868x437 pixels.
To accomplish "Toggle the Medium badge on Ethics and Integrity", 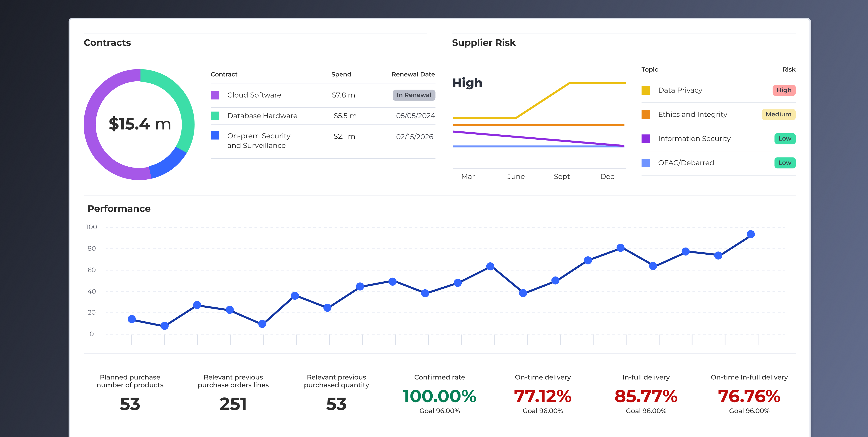I will tap(778, 114).
